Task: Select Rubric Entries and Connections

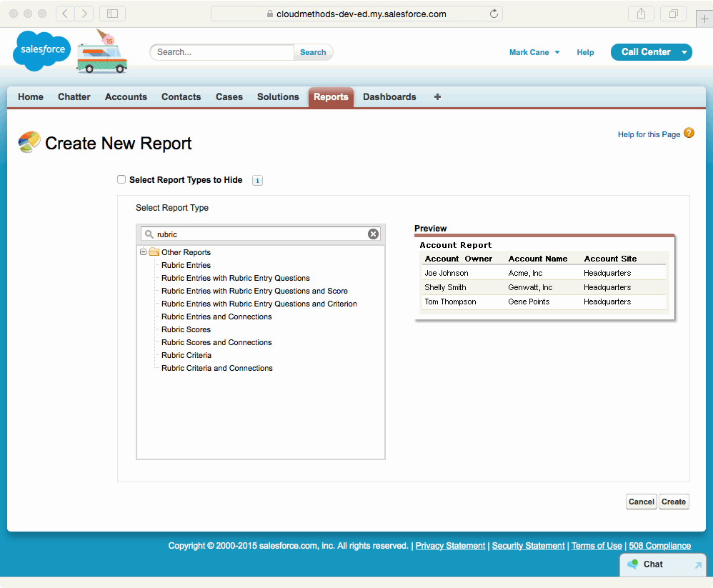Action: pyautogui.click(x=216, y=317)
